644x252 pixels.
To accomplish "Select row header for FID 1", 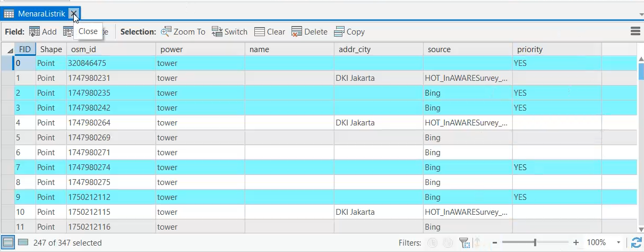I will click(7, 78).
